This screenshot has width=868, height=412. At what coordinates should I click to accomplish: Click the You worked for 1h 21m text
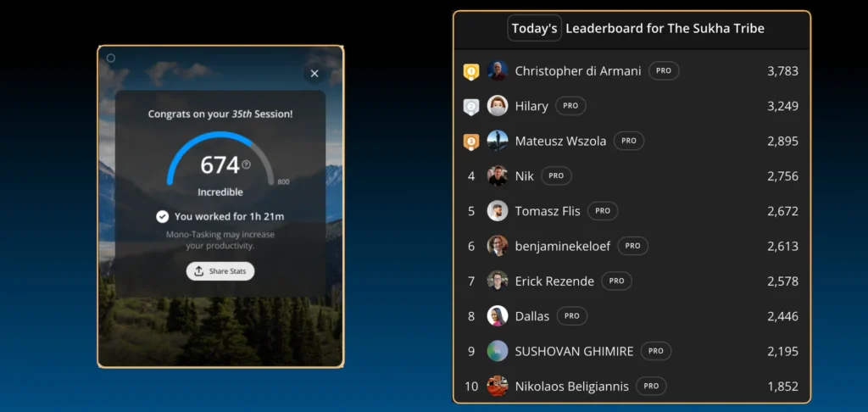229,216
